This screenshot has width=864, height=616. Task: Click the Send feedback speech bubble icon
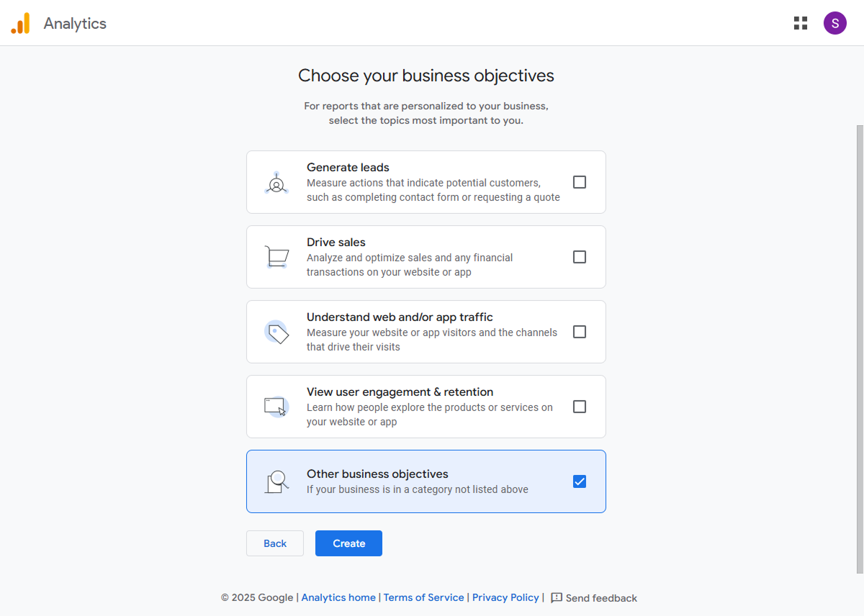(x=555, y=598)
